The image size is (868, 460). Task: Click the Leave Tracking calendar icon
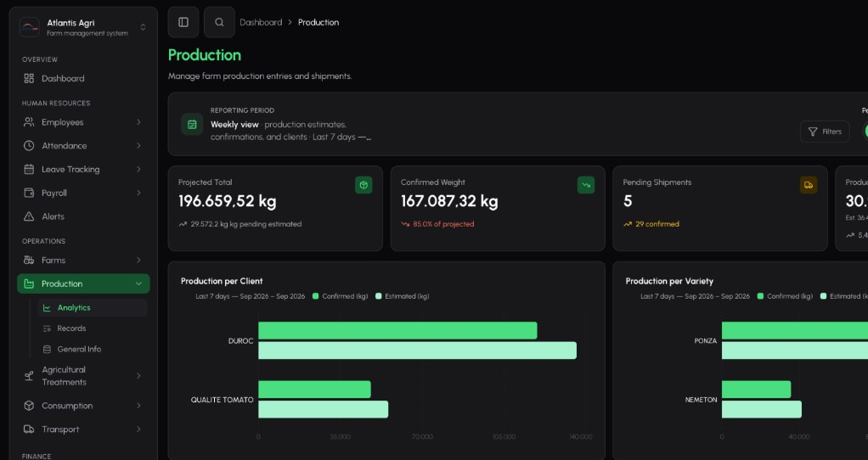click(x=29, y=169)
